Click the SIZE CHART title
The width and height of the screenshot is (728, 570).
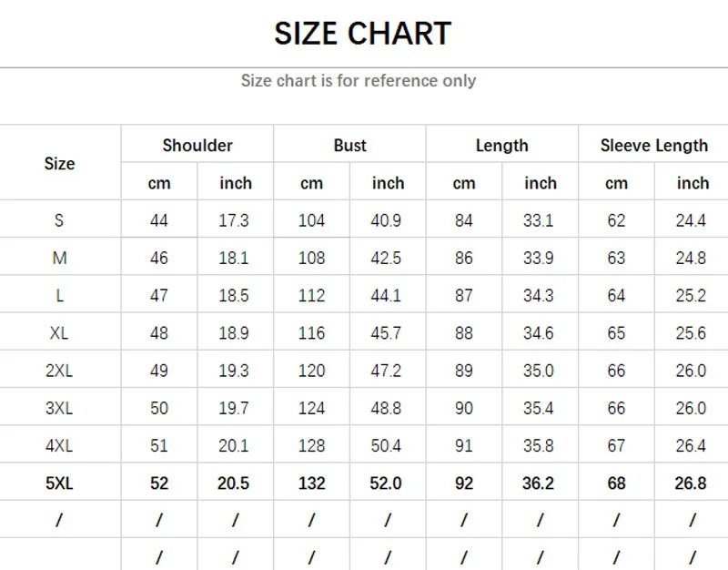pyautogui.click(x=362, y=34)
